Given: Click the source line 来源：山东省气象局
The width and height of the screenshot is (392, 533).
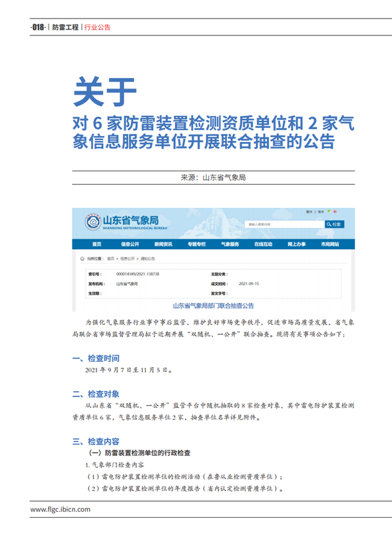Looking at the screenshot, I should (214, 177).
